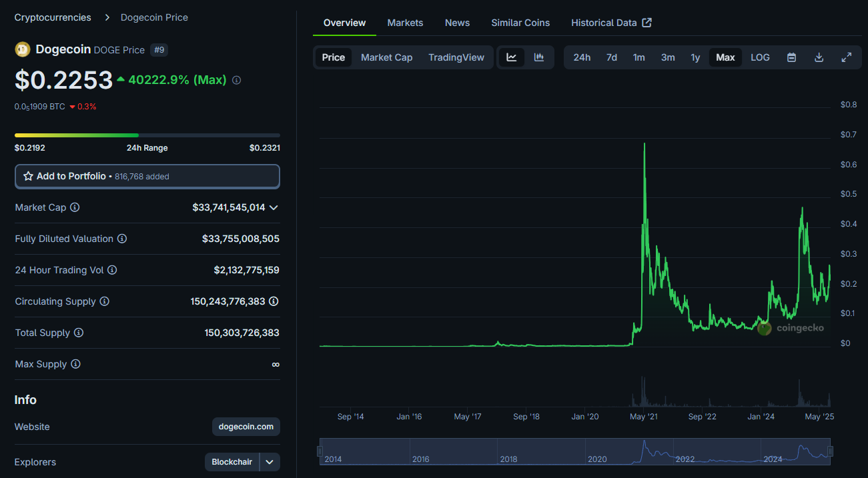
Task: Click external link icon beside Historical Data
Action: coord(646,23)
